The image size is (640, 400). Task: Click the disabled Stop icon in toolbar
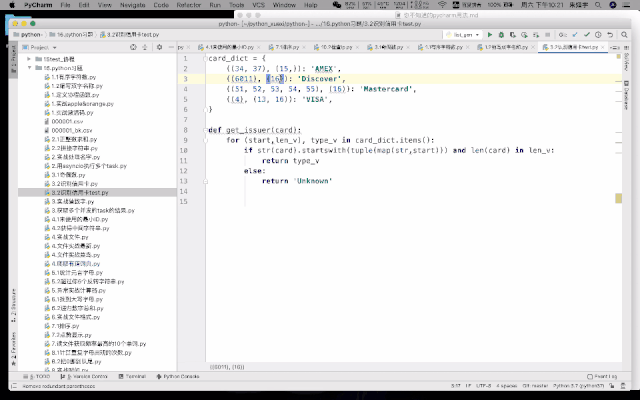(547, 35)
